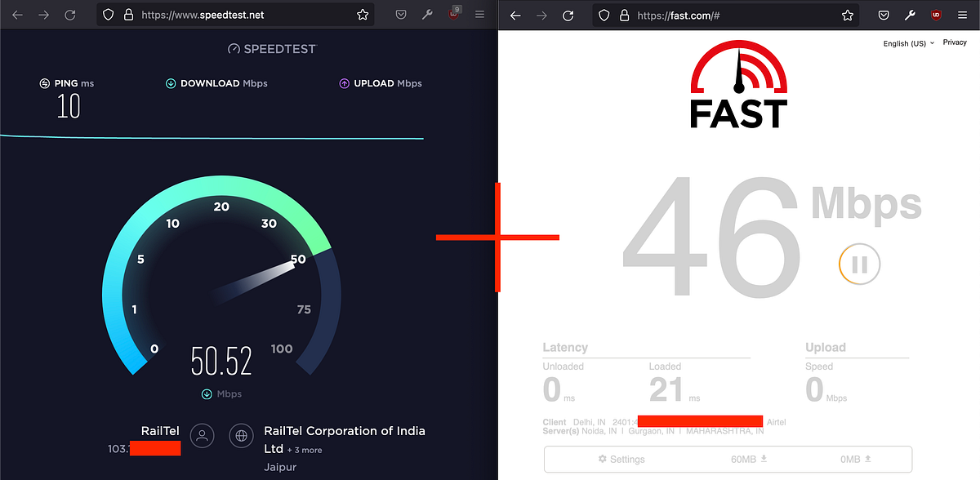Screen dimensions: 980x480
Task: Click the Privacy link on fast.com
Action: point(954,42)
